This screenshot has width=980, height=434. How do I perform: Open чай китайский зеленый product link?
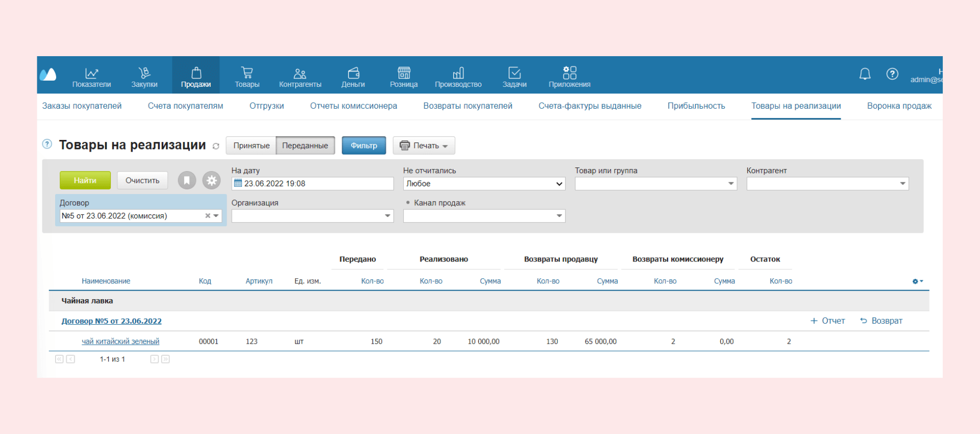(120, 342)
